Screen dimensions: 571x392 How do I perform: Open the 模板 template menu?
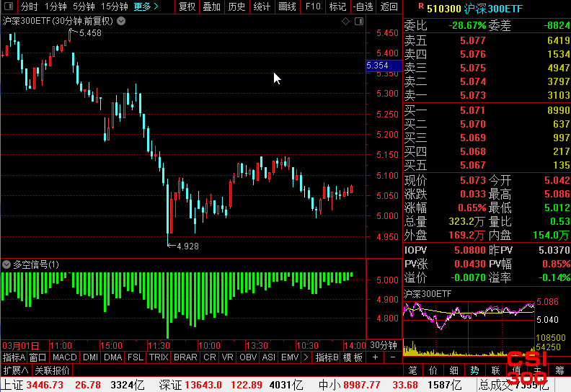click(353, 357)
